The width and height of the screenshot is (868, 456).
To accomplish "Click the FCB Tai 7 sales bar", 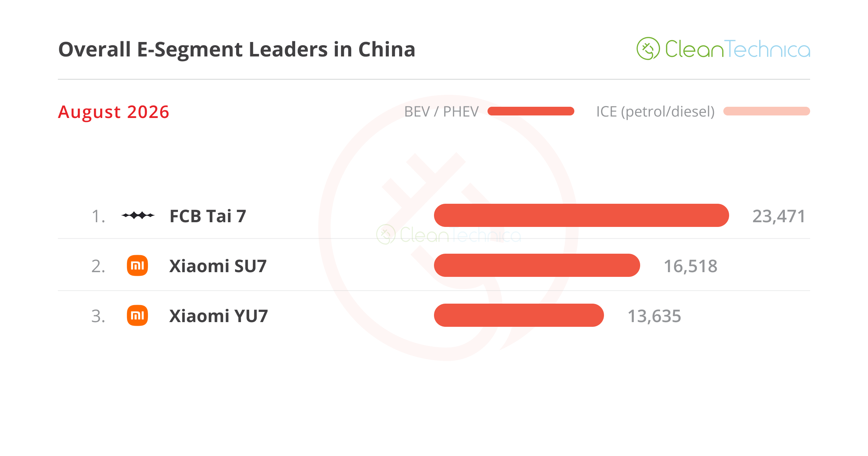I will [x=582, y=215].
